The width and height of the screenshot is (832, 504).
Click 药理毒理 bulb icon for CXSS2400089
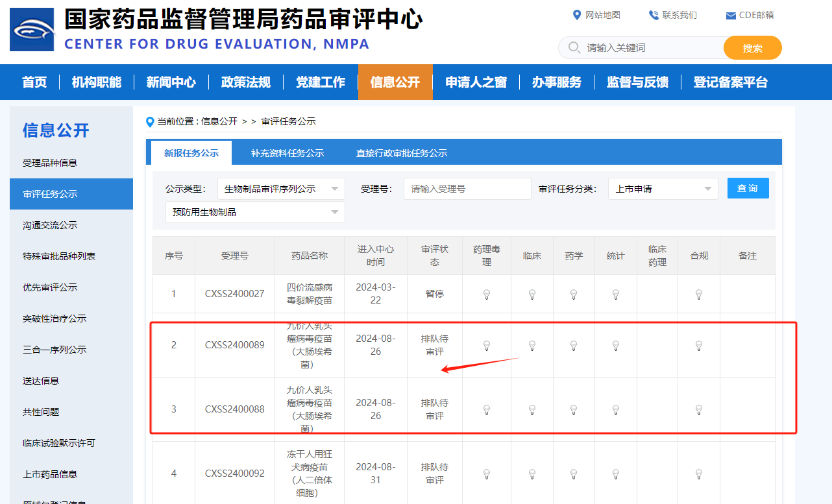(487, 346)
